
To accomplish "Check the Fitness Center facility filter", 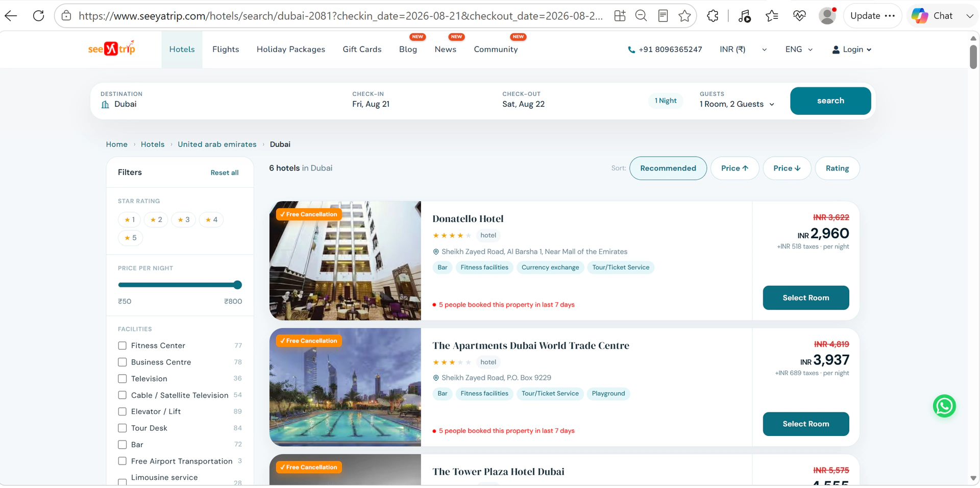I will (122, 346).
